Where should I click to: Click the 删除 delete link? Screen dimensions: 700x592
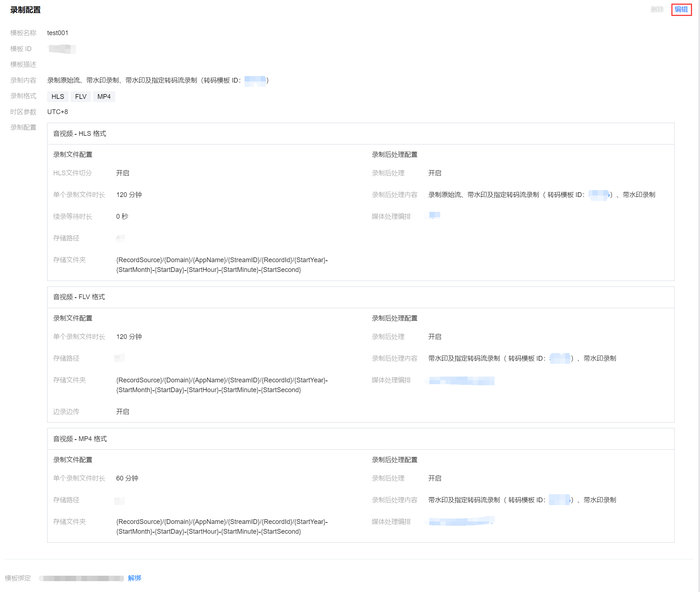click(x=657, y=9)
